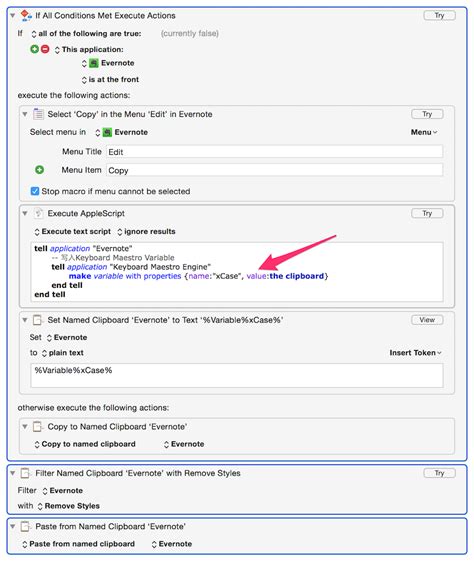Click the Menu Item field containing Copy
Viewport: 474px width, 563px height.
[274, 170]
